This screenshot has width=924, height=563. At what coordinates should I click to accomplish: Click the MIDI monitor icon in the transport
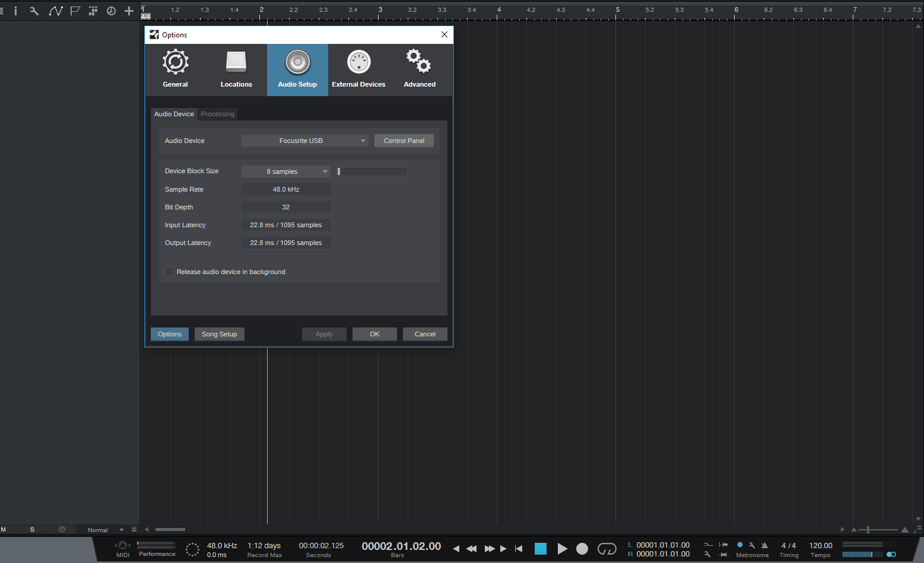[123, 546]
